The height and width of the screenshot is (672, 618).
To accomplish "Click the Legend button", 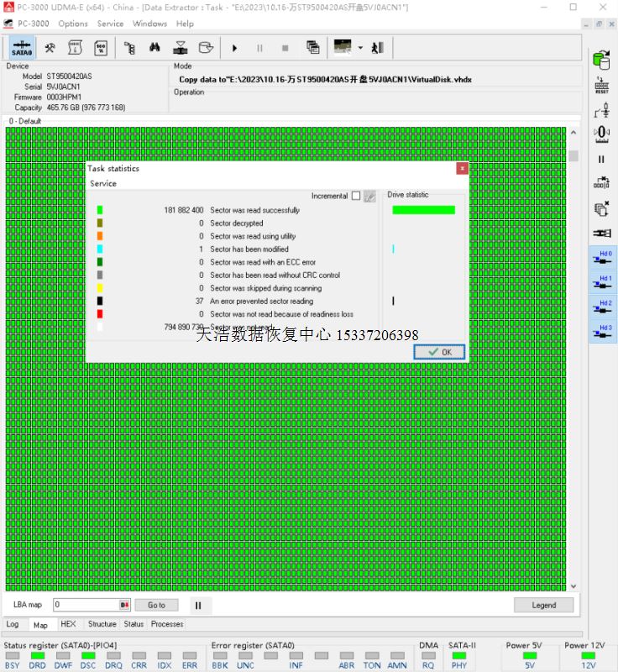I will [x=543, y=605].
